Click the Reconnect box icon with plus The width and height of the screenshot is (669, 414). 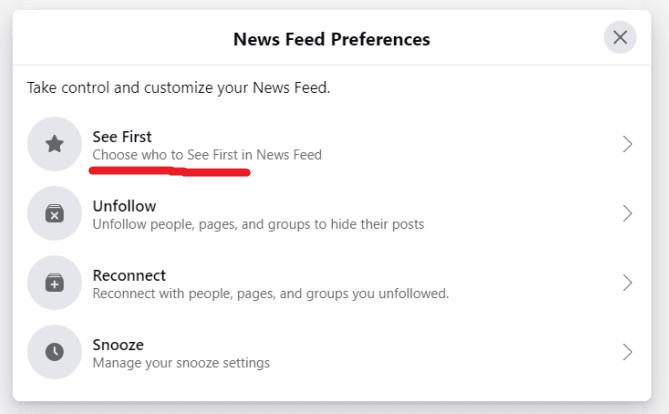point(54,283)
